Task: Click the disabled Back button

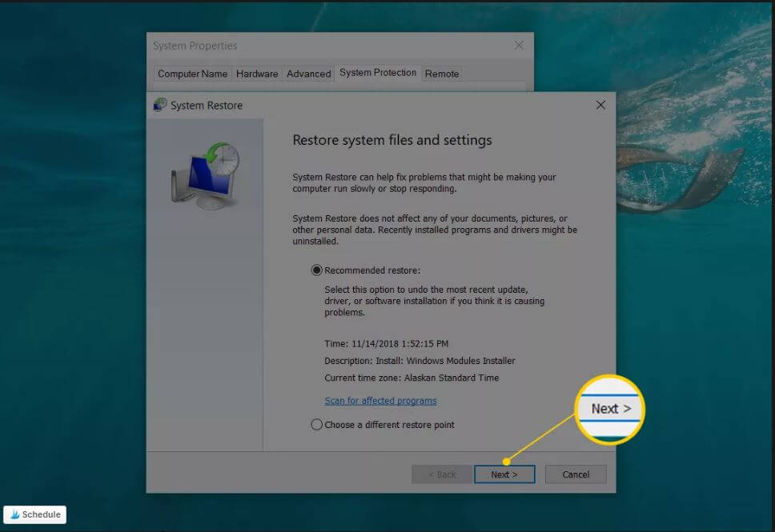Action: coord(441,474)
